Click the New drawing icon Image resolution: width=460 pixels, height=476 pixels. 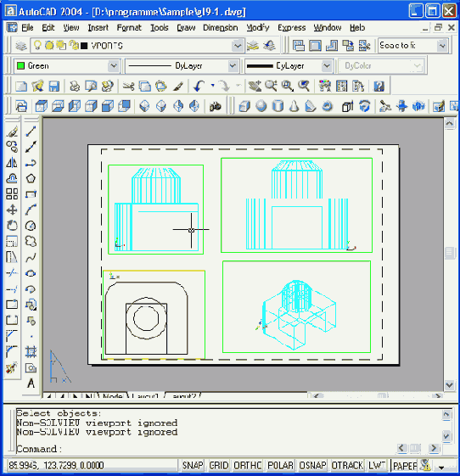(x=21, y=87)
